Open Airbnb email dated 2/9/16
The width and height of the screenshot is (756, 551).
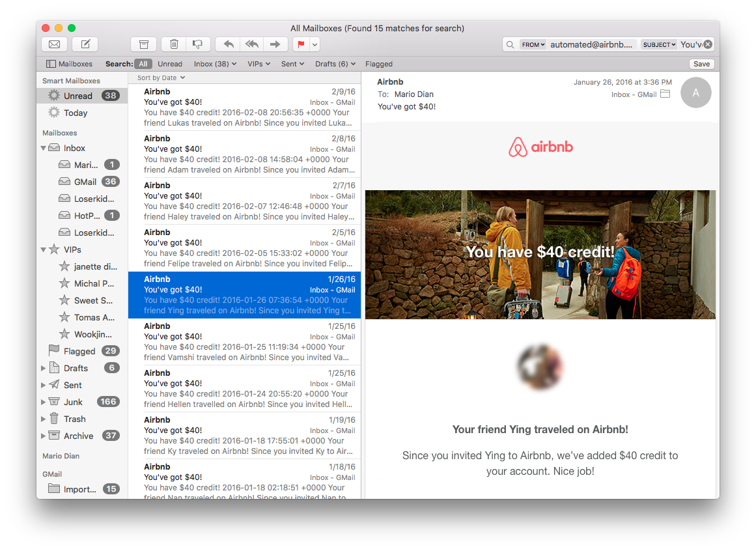pyautogui.click(x=244, y=107)
